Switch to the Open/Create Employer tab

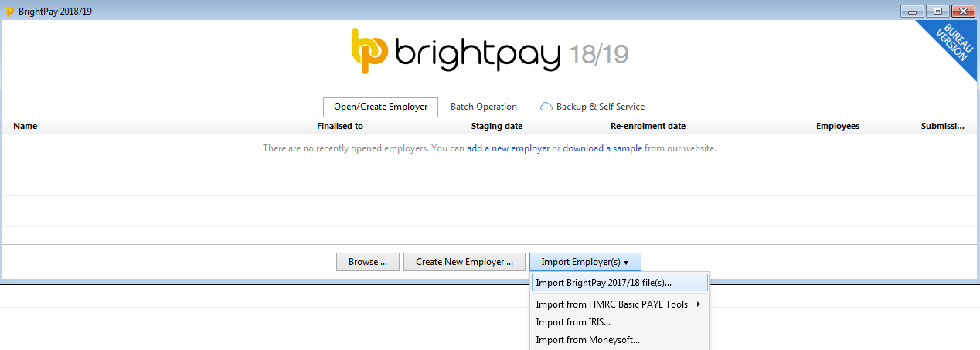click(x=380, y=107)
